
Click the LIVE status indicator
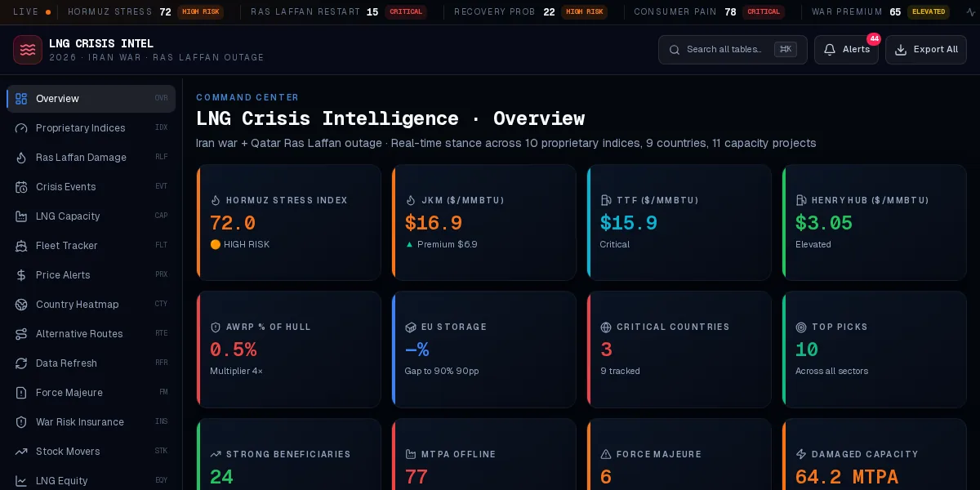pos(32,12)
